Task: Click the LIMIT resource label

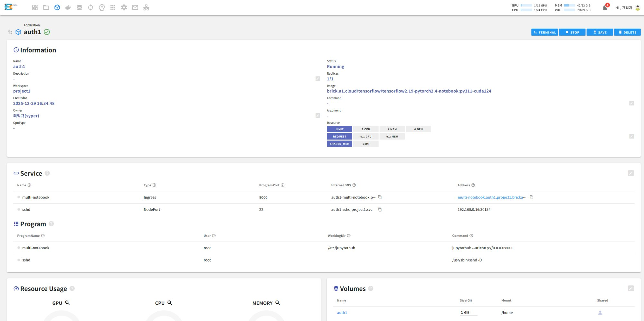Action: 339,129
